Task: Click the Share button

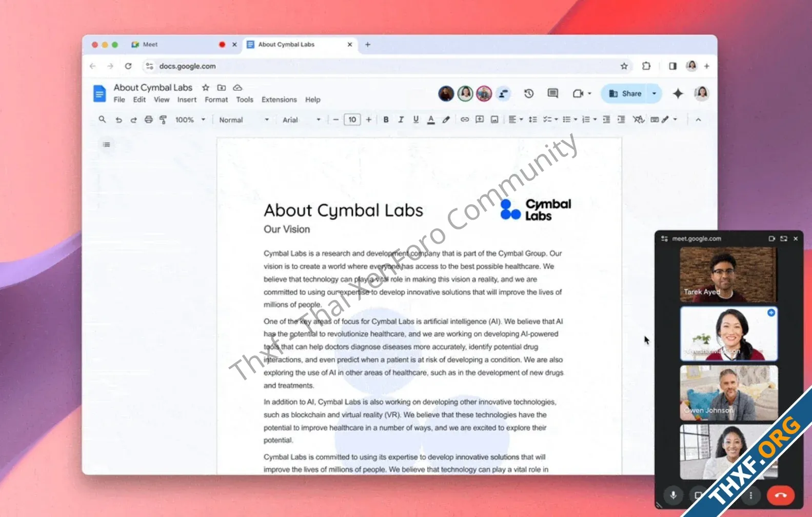Action: (x=625, y=93)
